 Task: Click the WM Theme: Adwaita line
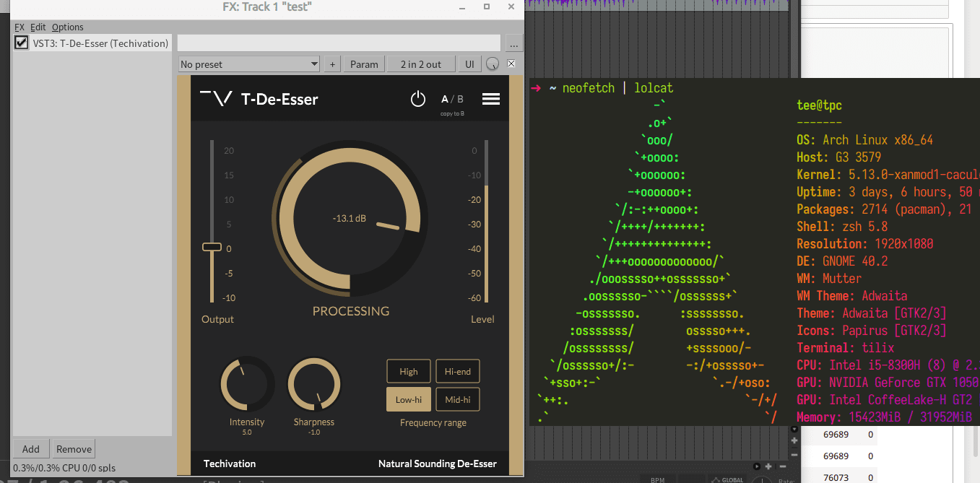(x=852, y=296)
